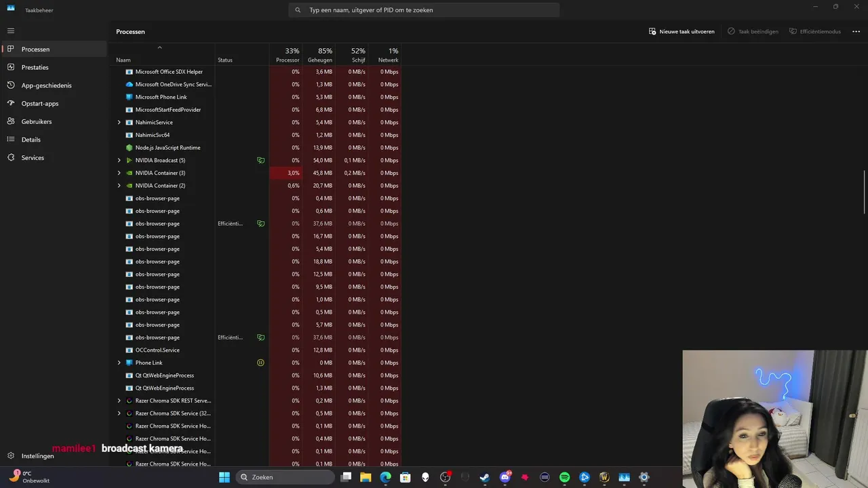The height and width of the screenshot is (488, 868).
Task: Expand the NVIDIA Container (2) group
Action: [x=119, y=186]
